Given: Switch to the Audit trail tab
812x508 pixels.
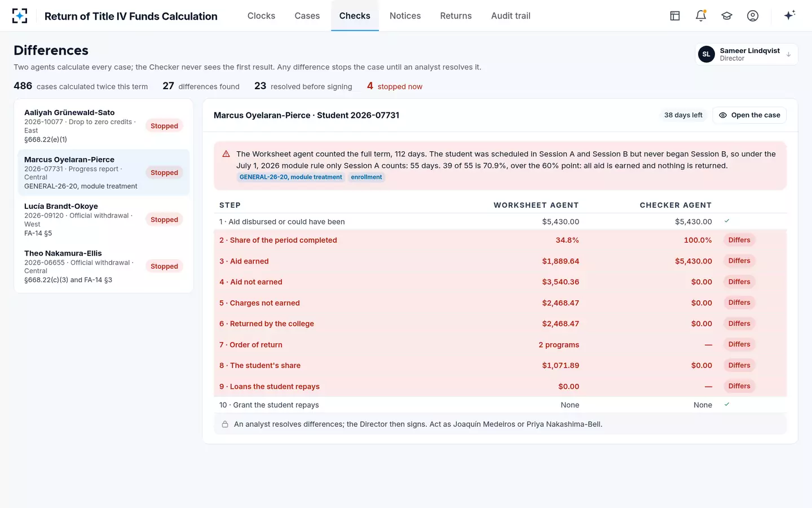Looking at the screenshot, I should 510,16.
